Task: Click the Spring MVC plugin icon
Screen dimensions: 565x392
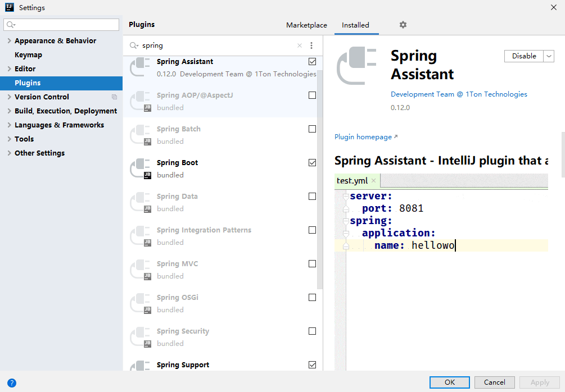Action: (x=140, y=270)
